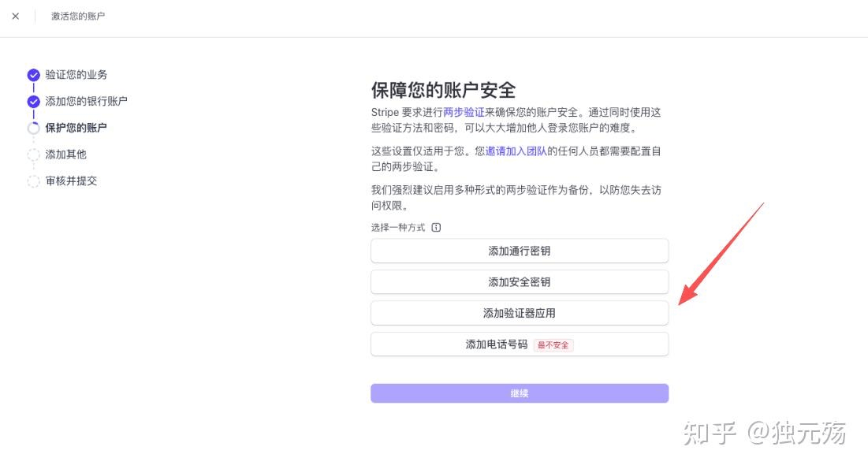The image size is (868, 469).
Task: Go to the 添加您的银行账户 step
Action: click(87, 102)
